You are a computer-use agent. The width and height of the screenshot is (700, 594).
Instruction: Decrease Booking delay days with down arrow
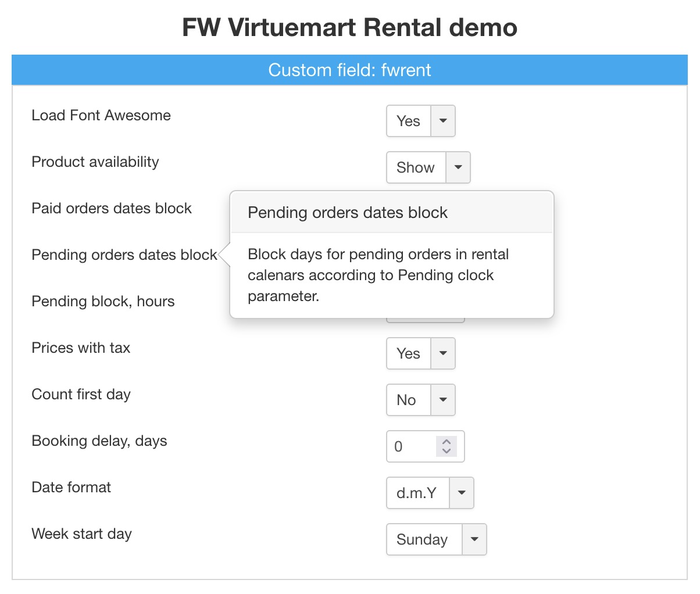point(447,451)
